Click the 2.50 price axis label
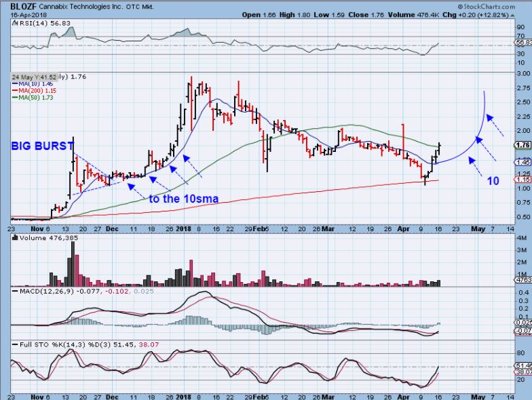The height and width of the screenshot is (400, 532). (524, 102)
